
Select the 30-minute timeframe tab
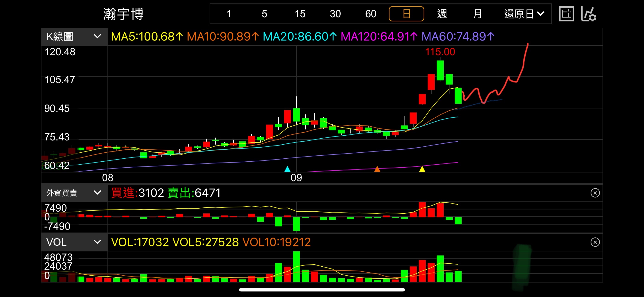(335, 14)
